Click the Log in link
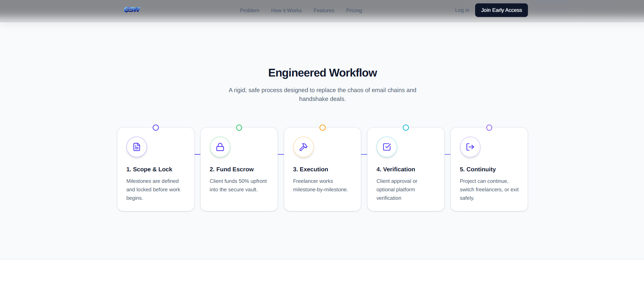 click(462, 10)
